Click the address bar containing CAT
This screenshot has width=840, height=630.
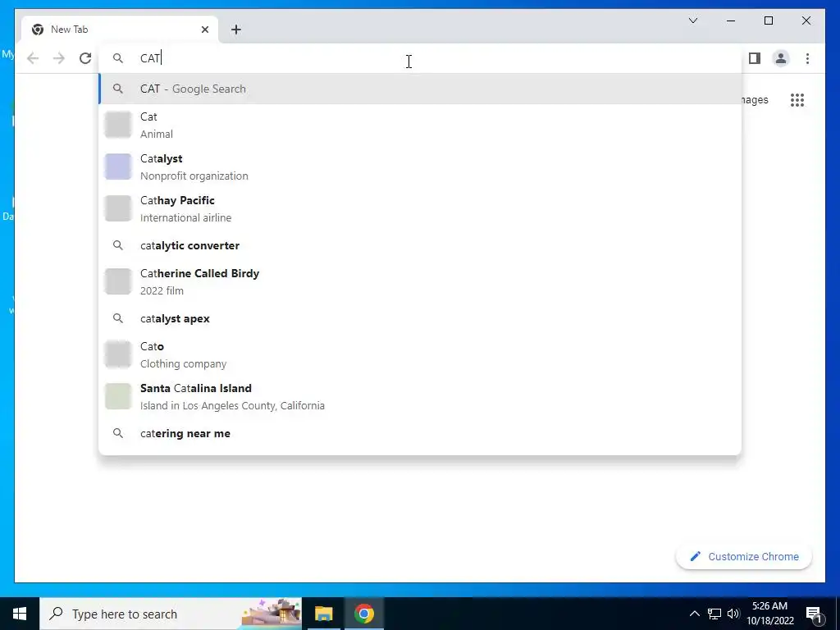pyautogui.click(x=420, y=58)
